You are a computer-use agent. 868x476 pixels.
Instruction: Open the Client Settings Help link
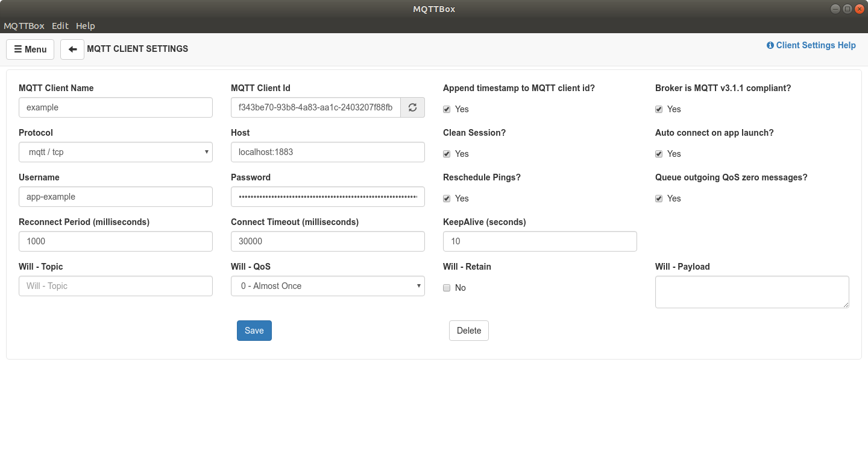(x=816, y=45)
